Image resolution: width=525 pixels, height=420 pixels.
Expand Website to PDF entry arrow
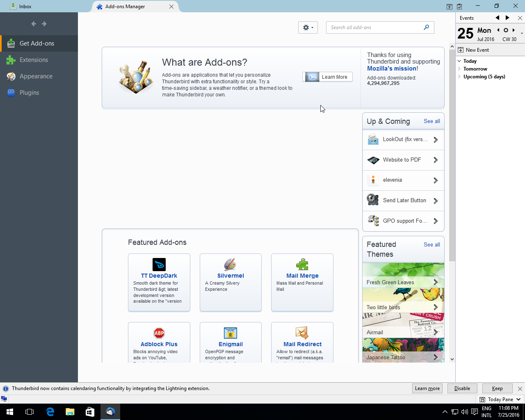tap(436, 160)
